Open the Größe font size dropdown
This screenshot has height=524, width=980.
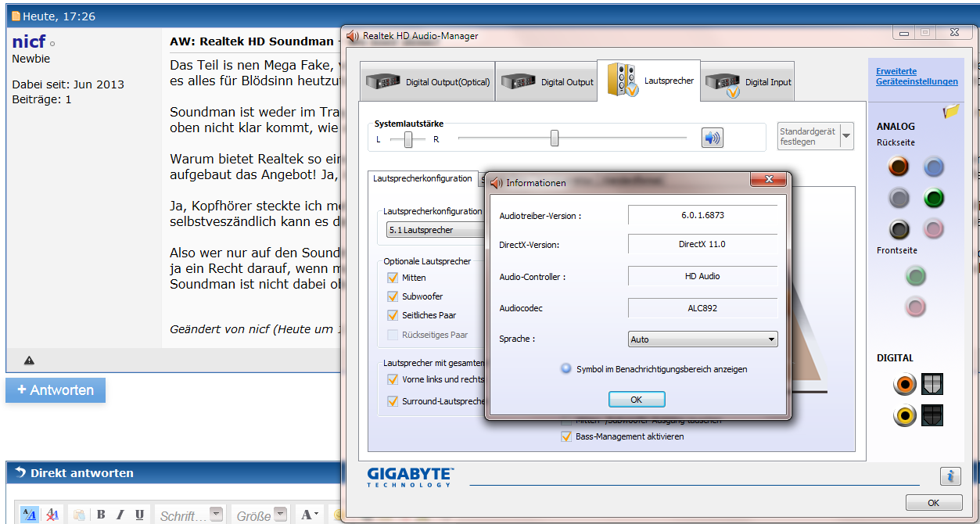(x=261, y=515)
